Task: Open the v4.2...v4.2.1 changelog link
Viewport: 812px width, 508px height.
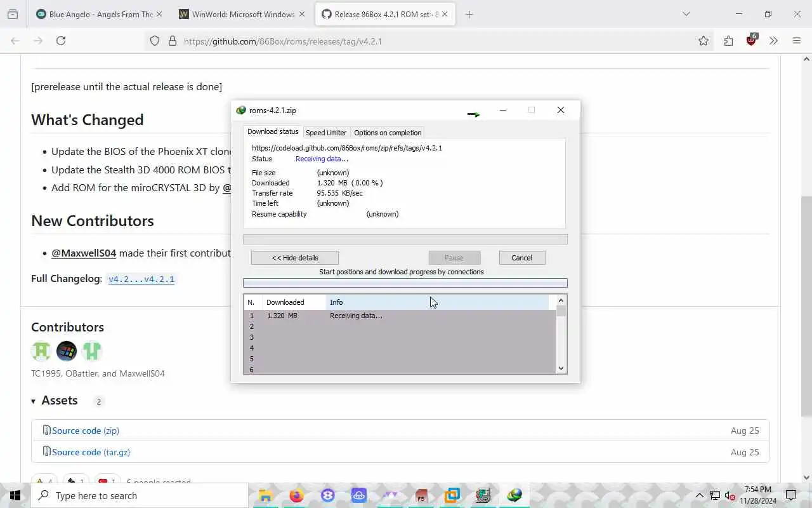Action: (141, 279)
